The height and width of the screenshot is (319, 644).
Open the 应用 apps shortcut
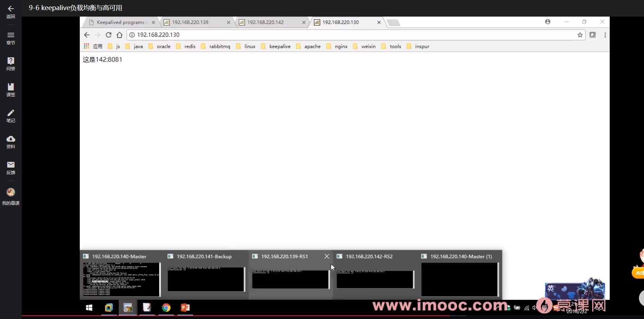93,46
